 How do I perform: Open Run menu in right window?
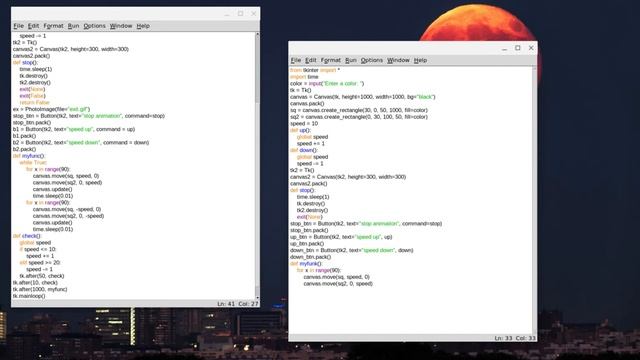click(x=351, y=60)
